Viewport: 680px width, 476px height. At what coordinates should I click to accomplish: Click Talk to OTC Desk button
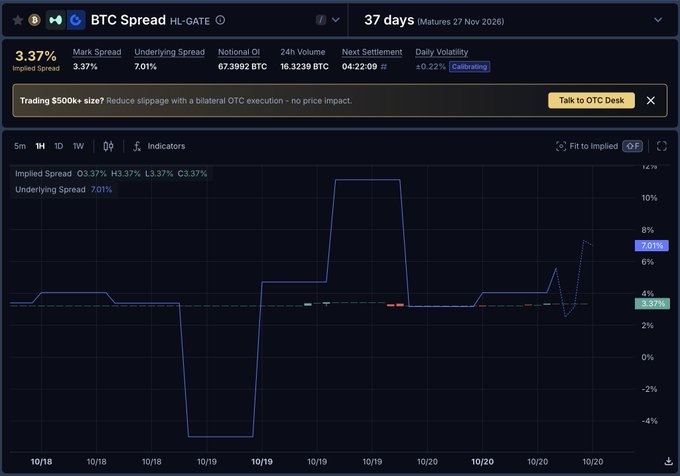(591, 100)
